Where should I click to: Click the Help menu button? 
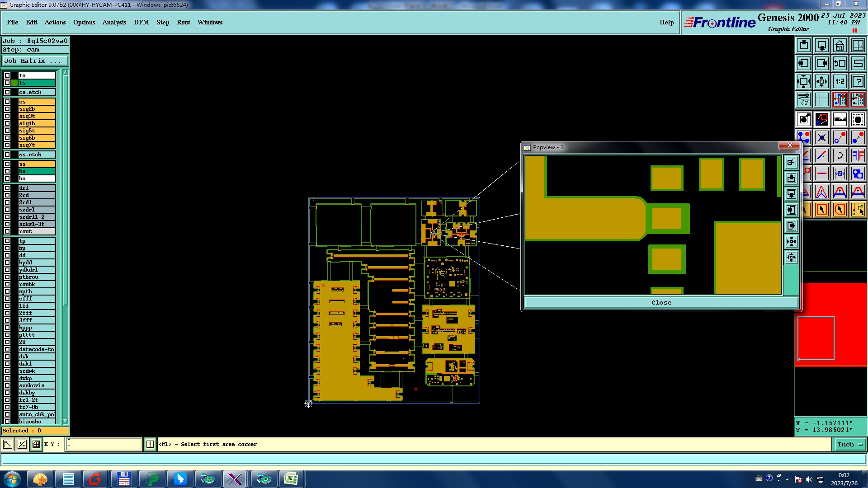(666, 22)
